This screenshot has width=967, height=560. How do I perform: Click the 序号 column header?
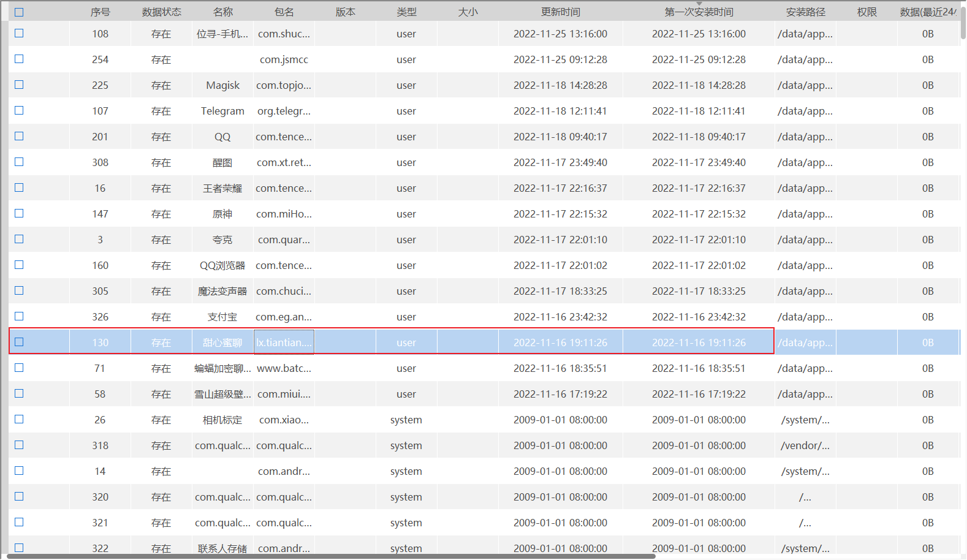click(x=100, y=12)
